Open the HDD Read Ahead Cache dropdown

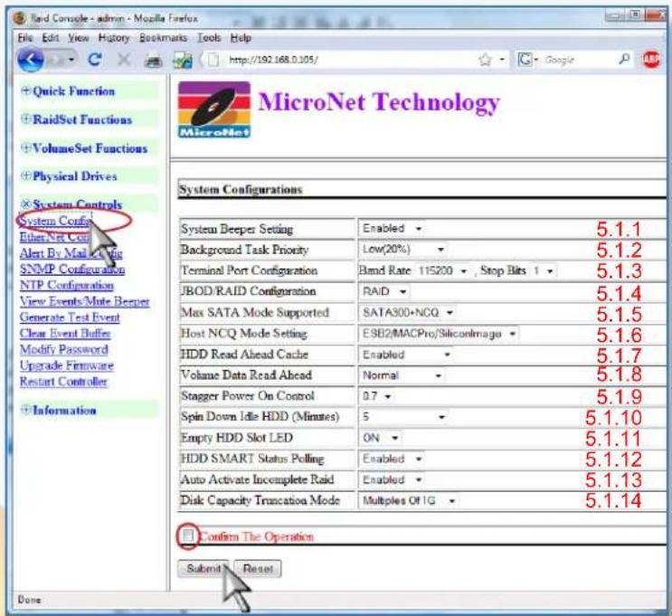pyautogui.click(x=406, y=355)
